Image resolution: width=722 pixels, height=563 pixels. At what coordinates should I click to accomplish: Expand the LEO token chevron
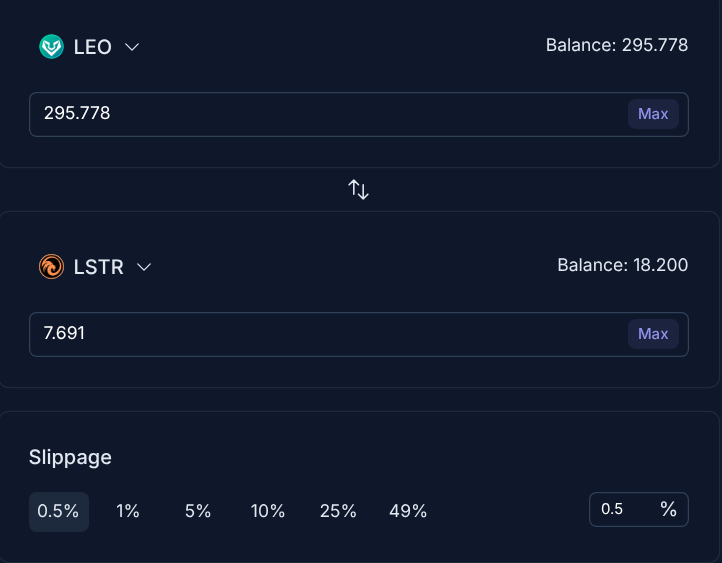[132, 47]
